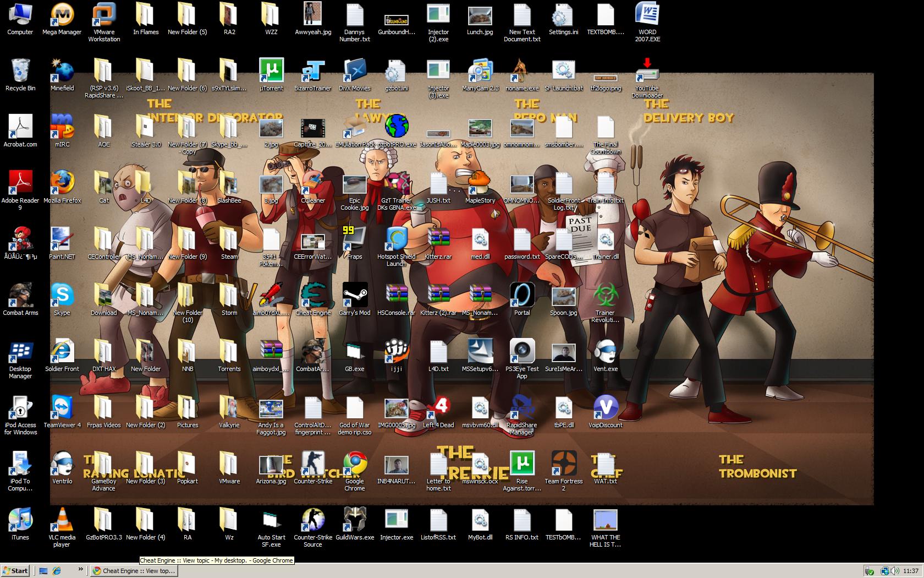This screenshot has width=924, height=578.
Task: Select the Counter-Strike icon
Action: pos(313,468)
